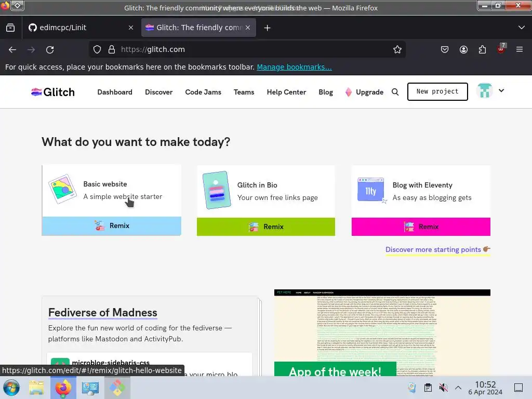Open the system monitor taskbar icon
Image resolution: width=532 pixels, height=399 pixels.
click(90, 388)
